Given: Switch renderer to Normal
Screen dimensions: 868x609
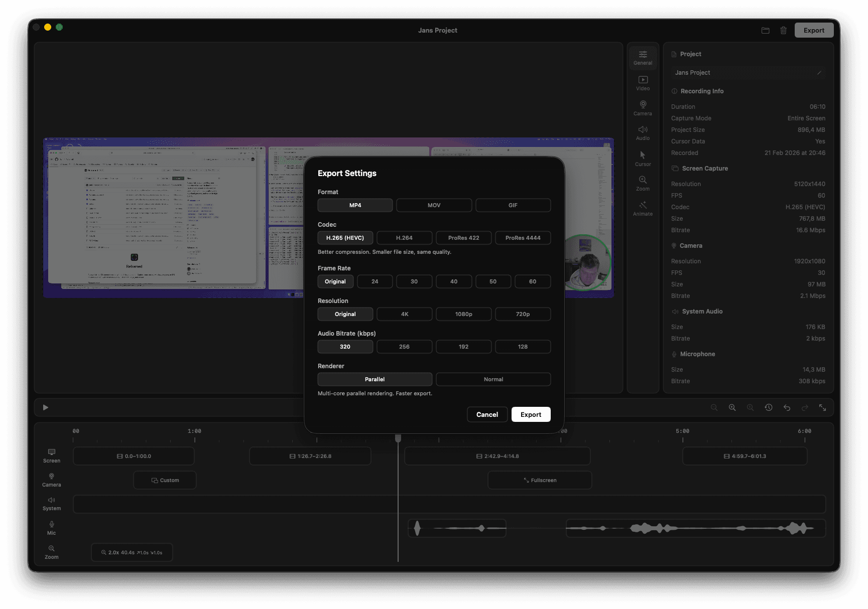Looking at the screenshot, I should (x=493, y=379).
